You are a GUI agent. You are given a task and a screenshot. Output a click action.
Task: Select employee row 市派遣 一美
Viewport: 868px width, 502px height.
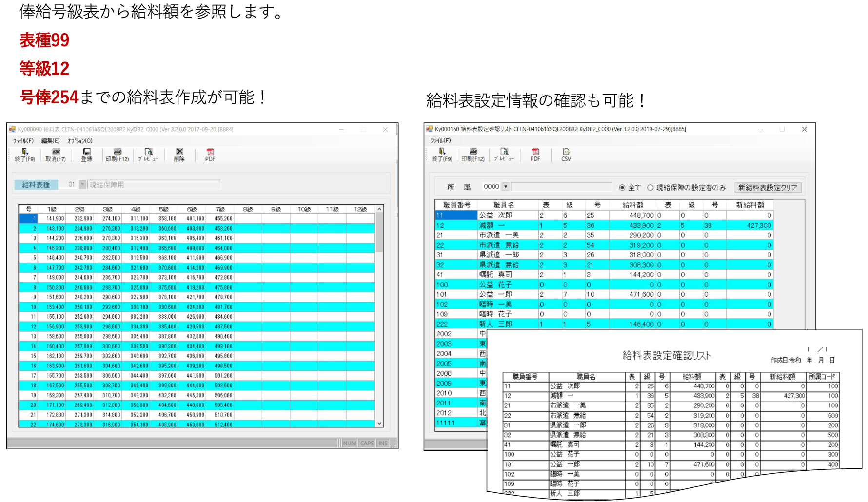604,235
